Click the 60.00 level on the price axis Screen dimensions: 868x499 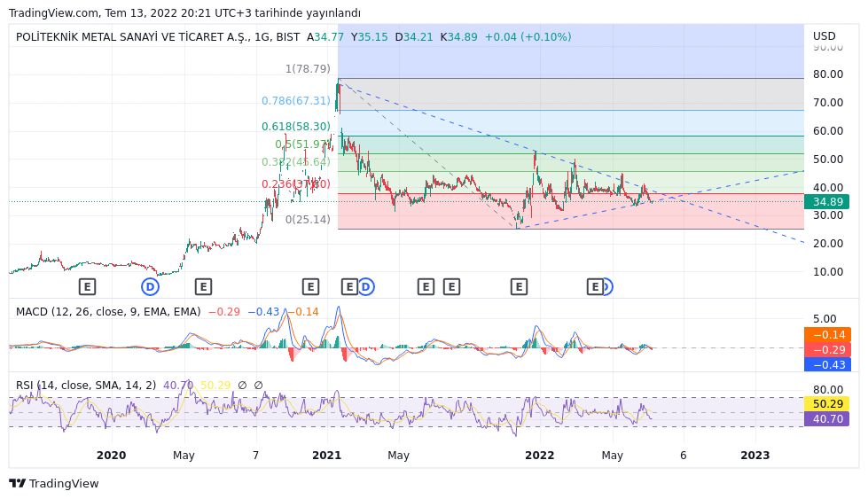click(828, 130)
